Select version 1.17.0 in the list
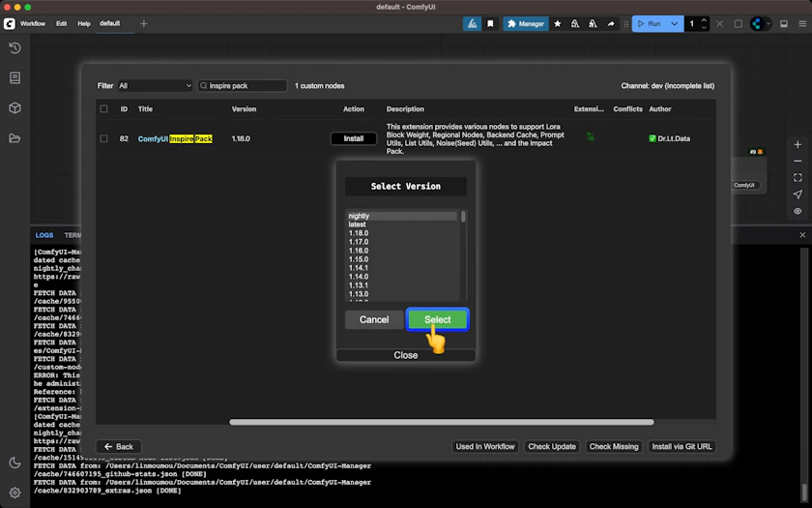Image resolution: width=812 pixels, height=508 pixels. point(401,242)
